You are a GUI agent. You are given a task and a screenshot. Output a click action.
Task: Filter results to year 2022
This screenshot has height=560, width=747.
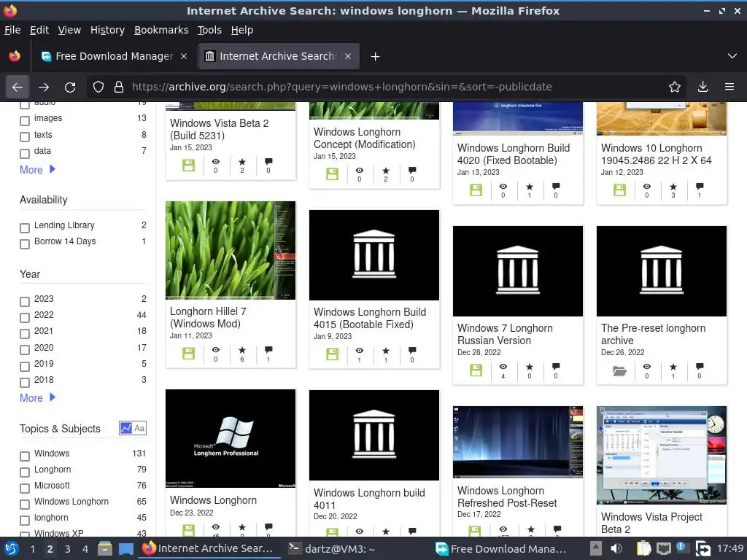[x=25, y=318]
